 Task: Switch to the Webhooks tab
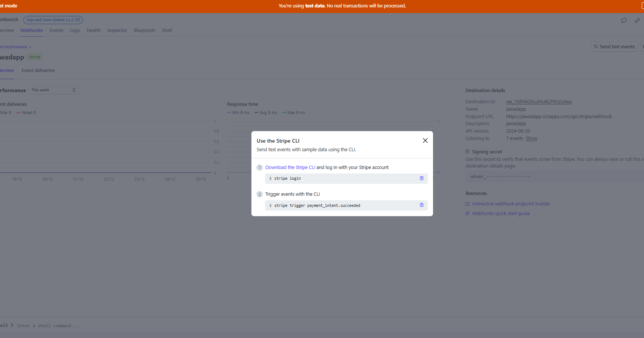32,30
